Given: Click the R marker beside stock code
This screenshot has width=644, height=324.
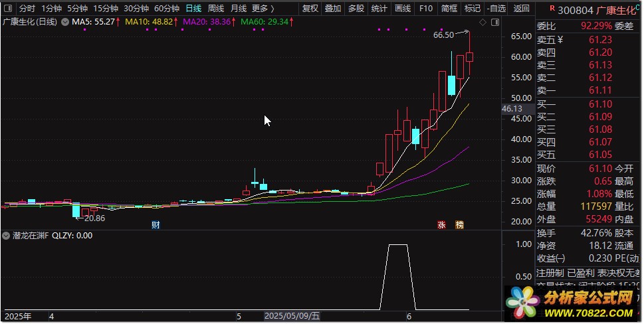Looking at the screenshot, I should coord(552,7).
